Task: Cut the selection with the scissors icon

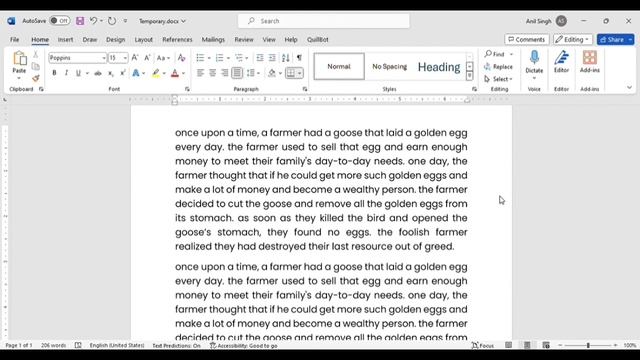Action: click(x=36, y=54)
